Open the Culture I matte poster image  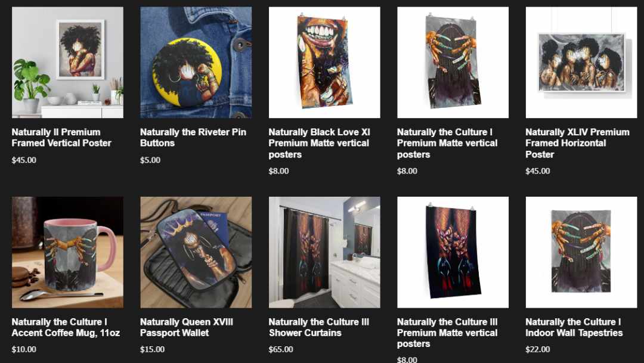pyautogui.click(x=453, y=63)
